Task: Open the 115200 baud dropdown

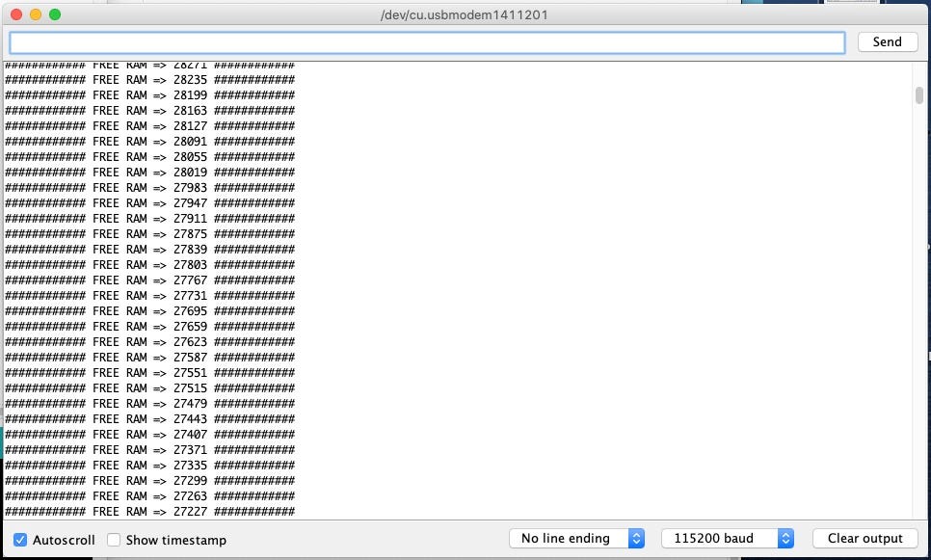Action: 728,539
